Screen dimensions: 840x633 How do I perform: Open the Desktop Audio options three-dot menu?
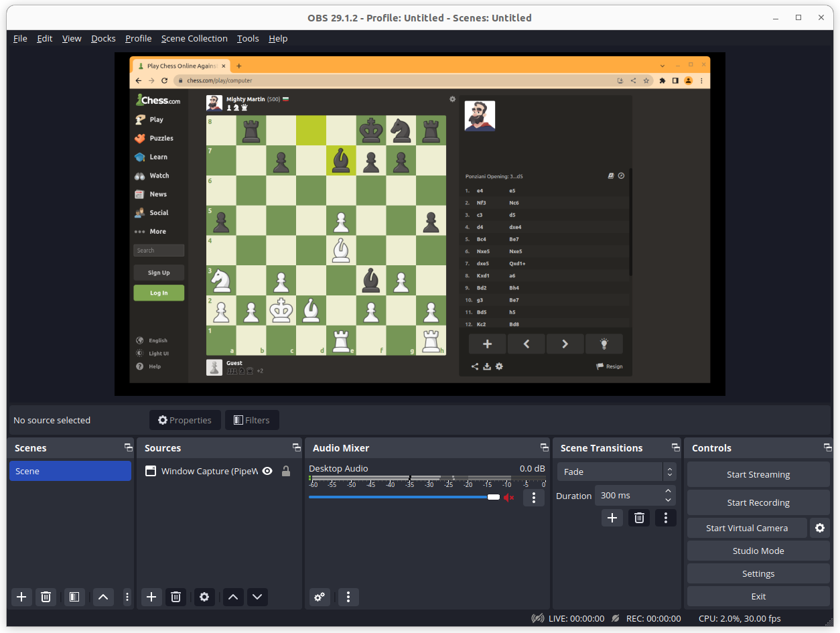tap(534, 498)
